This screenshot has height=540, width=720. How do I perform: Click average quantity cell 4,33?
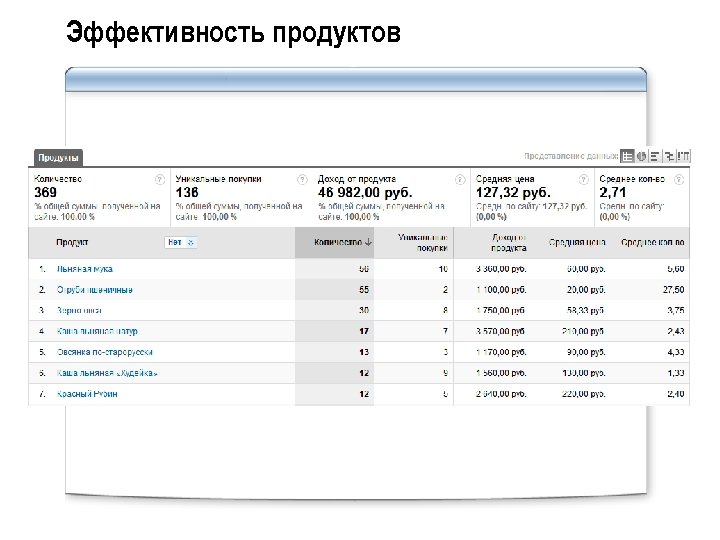point(676,352)
